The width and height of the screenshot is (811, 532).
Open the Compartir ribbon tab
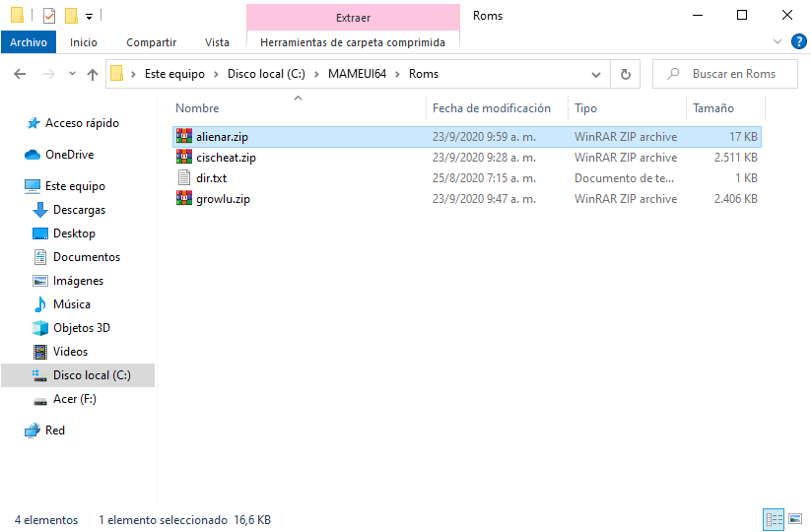tap(151, 42)
